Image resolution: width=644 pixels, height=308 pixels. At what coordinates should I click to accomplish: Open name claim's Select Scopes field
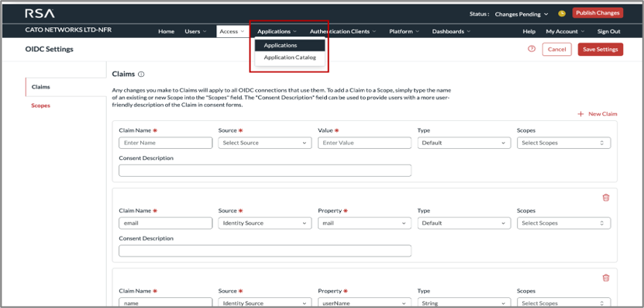[x=563, y=303]
